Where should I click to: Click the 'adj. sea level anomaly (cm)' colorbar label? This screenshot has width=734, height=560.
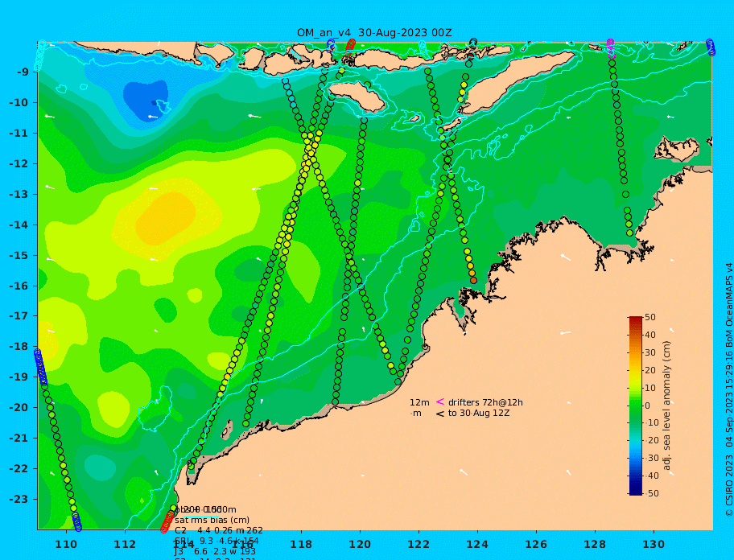point(667,406)
